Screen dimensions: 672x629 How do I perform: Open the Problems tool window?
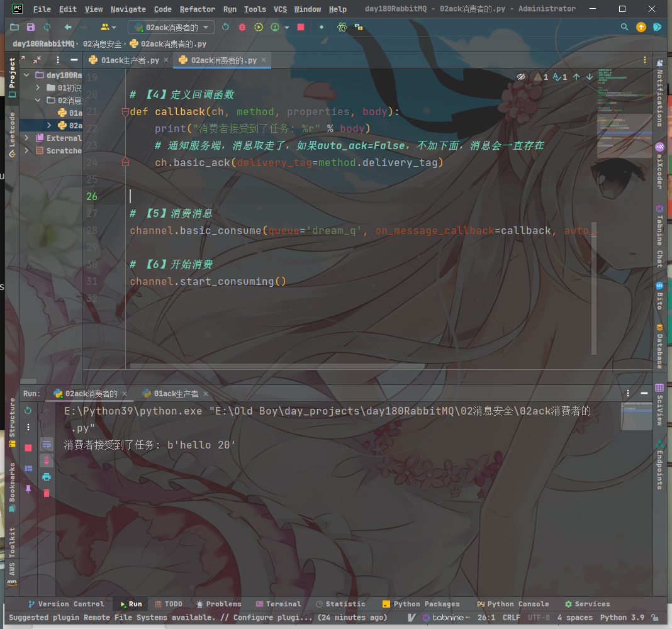click(x=218, y=604)
